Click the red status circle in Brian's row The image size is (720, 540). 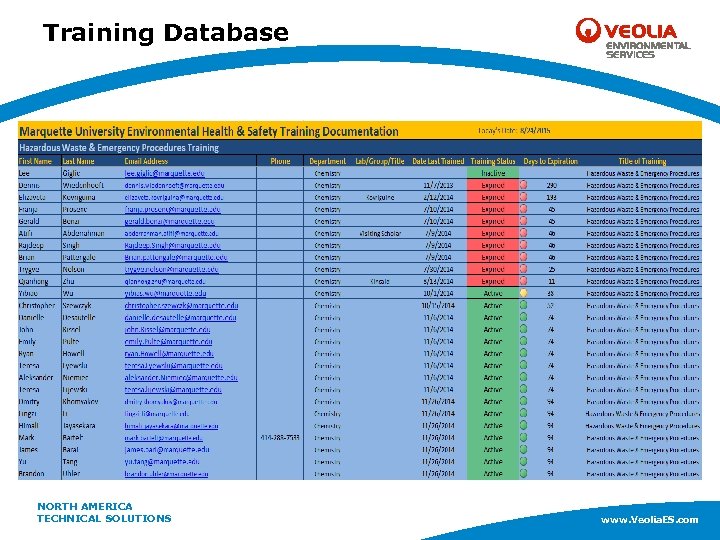(523, 257)
